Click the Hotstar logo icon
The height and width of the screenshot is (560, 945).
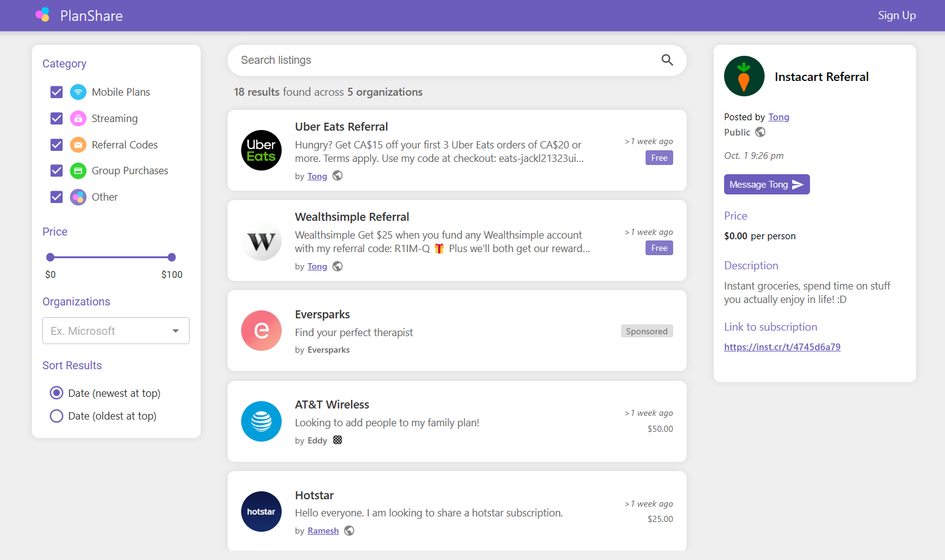pyautogui.click(x=261, y=512)
